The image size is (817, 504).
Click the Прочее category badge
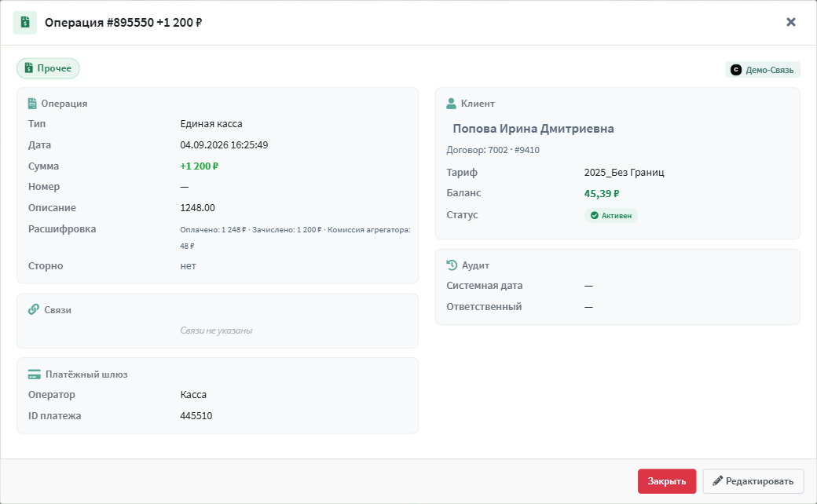coord(48,68)
